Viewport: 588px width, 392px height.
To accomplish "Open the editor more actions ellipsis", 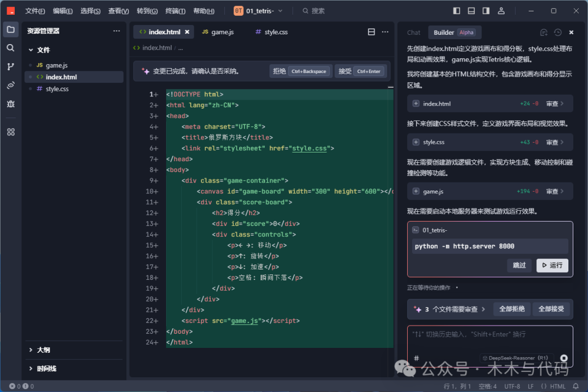I will point(385,32).
